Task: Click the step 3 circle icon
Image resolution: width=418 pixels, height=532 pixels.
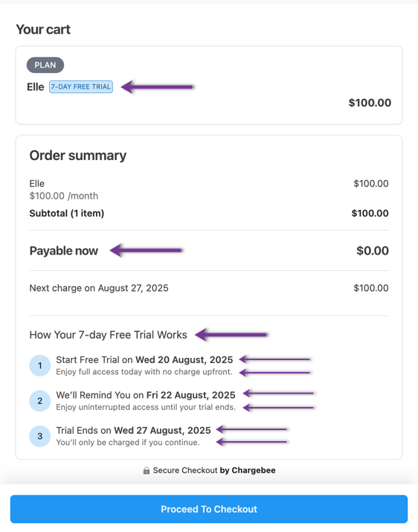Action: pyautogui.click(x=39, y=436)
